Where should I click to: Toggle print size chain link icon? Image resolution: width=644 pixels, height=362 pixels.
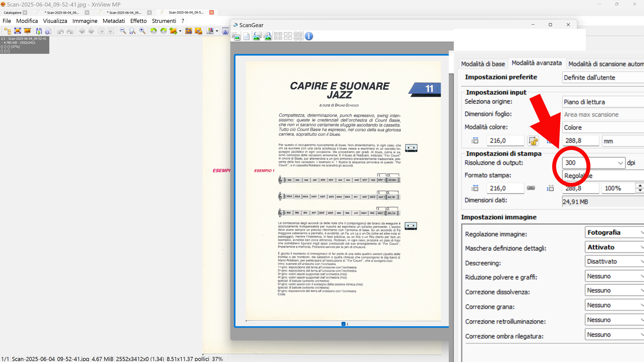531,188
